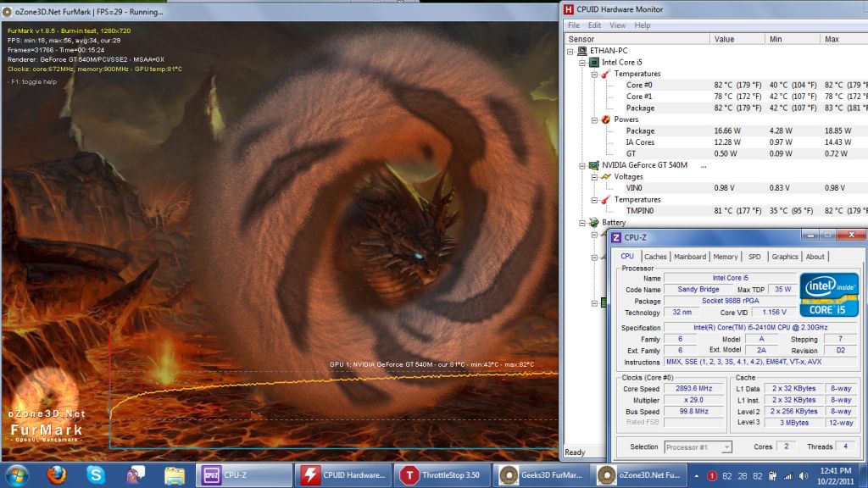This screenshot has height=488, width=868.
Task: Open the Processor #1 selection dropdown
Action: tap(726, 447)
